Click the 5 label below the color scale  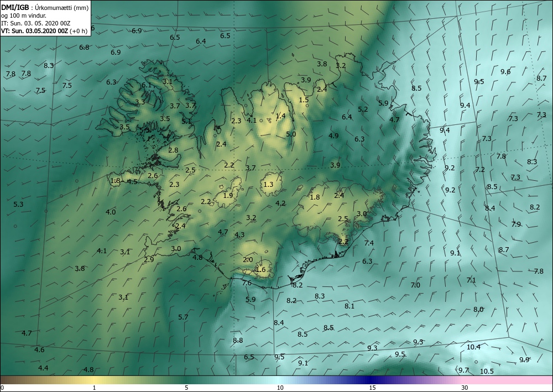pyautogui.click(x=186, y=388)
